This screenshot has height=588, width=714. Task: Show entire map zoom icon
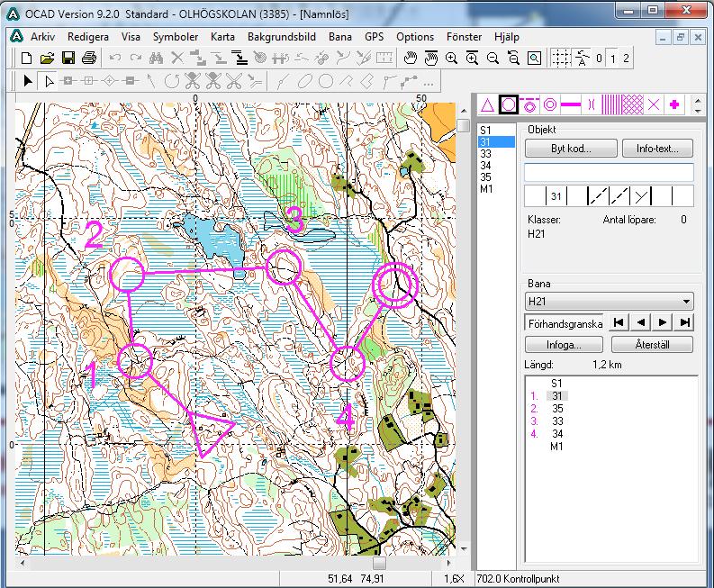click(534, 59)
